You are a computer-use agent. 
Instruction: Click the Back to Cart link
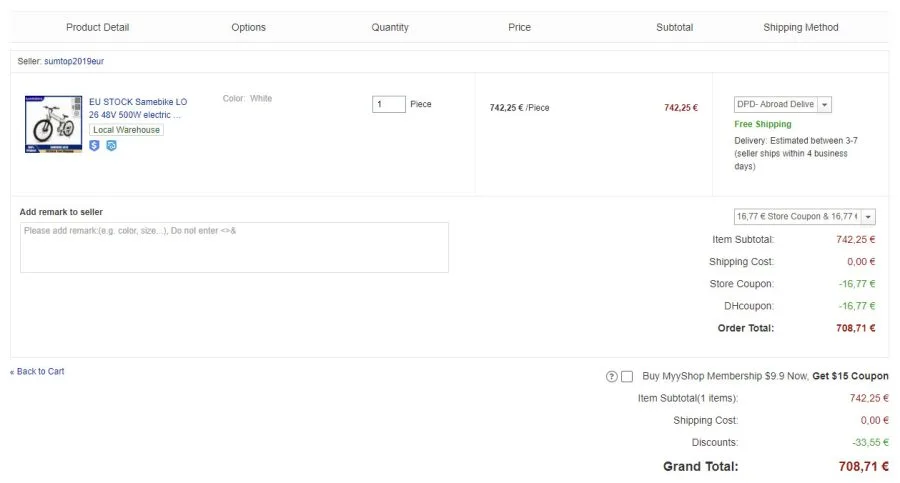tap(39, 372)
